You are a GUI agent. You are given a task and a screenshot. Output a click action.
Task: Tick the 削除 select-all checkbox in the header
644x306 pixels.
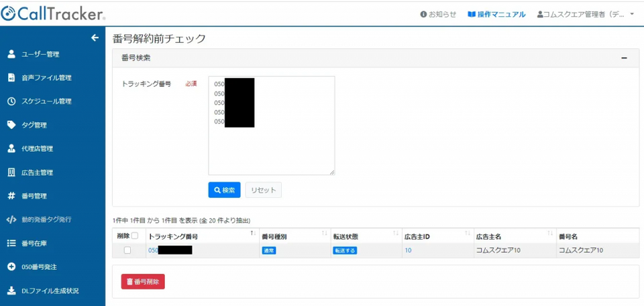click(135, 236)
